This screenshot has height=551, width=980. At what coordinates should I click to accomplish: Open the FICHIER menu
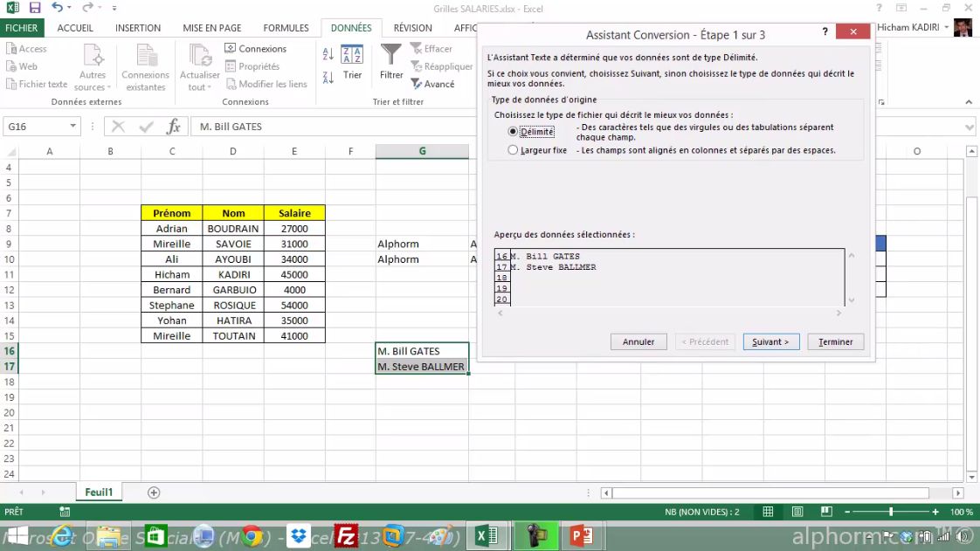tap(22, 27)
